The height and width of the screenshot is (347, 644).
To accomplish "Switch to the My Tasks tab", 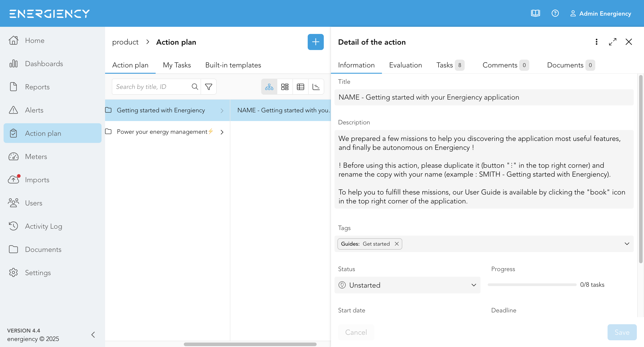I will (x=177, y=65).
